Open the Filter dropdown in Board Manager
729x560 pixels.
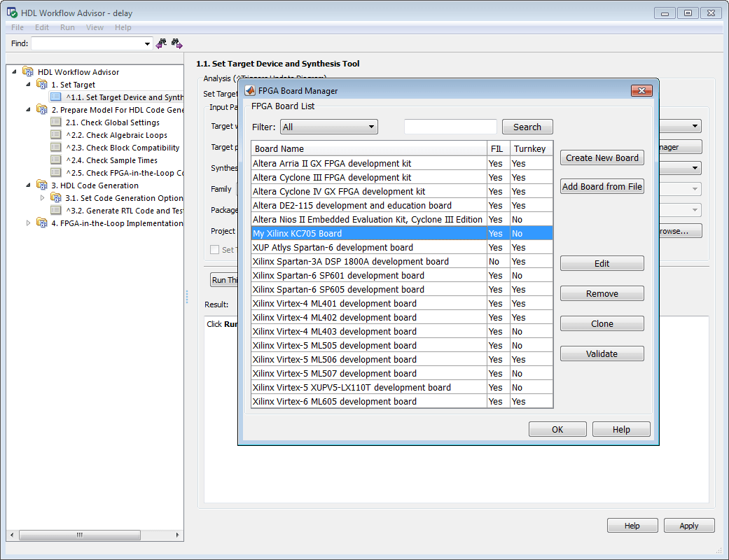pos(329,127)
